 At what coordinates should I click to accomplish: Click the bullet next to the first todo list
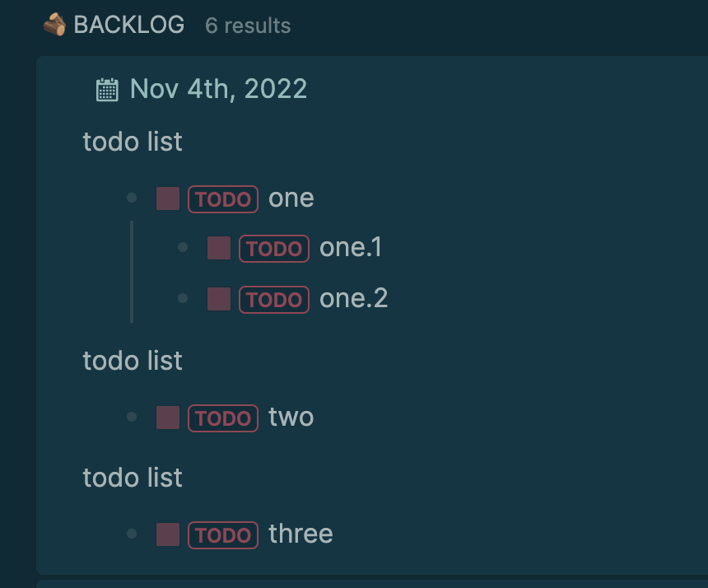133,198
